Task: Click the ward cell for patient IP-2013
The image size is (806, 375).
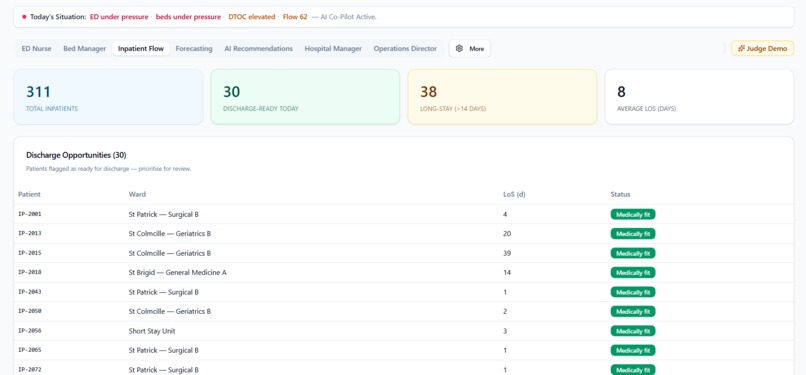Action: 170,234
